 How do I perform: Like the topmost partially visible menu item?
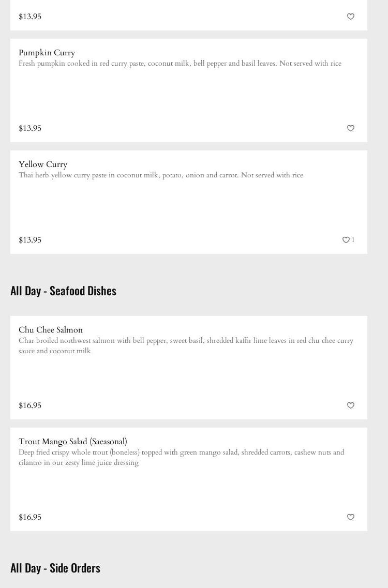(351, 17)
